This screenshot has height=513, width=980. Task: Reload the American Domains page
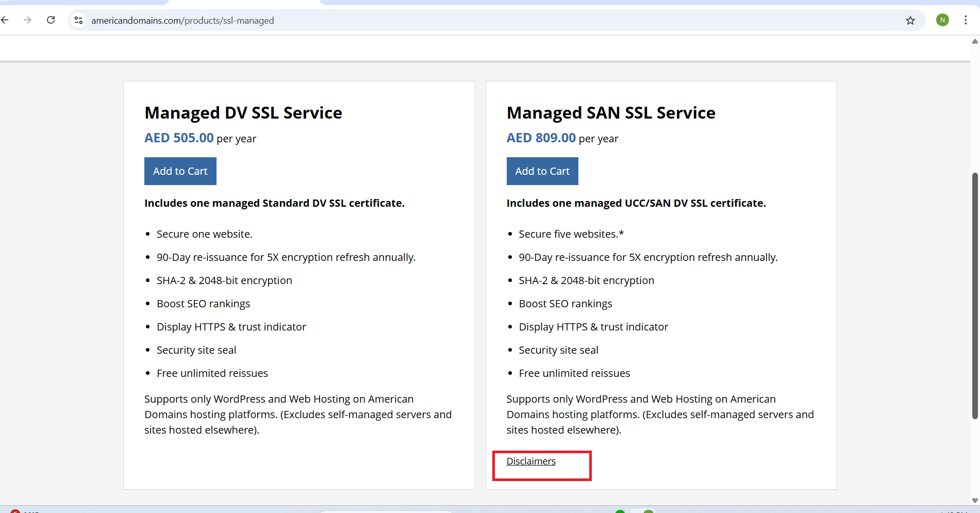coord(51,20)
